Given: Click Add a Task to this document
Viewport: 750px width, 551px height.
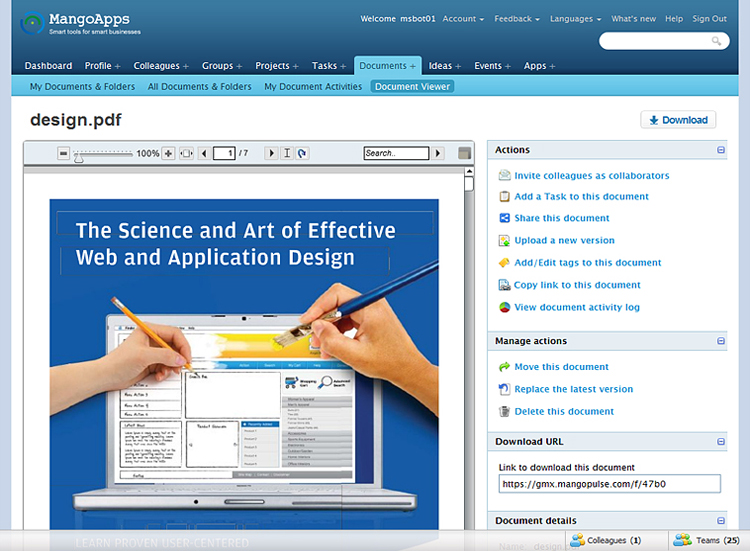Looking at the screenshot, I should (581, 197).
